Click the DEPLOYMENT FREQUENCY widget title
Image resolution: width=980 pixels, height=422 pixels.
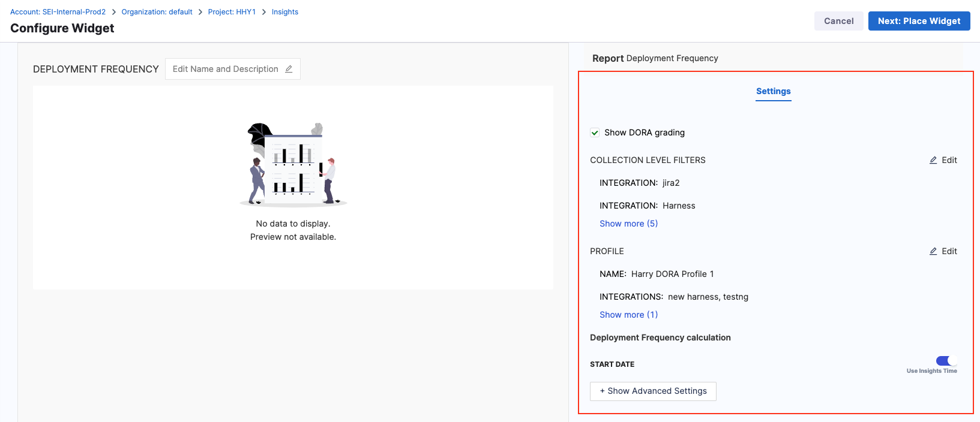(x=96, y=69)
